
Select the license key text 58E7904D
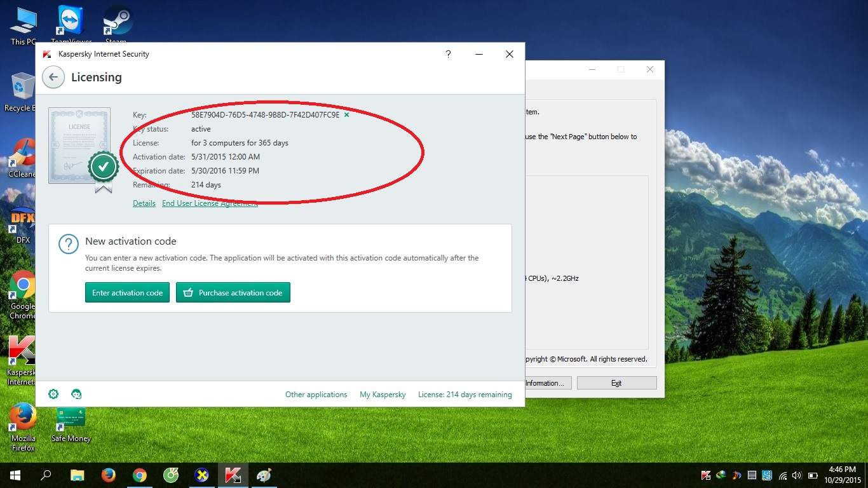point(265,115)
